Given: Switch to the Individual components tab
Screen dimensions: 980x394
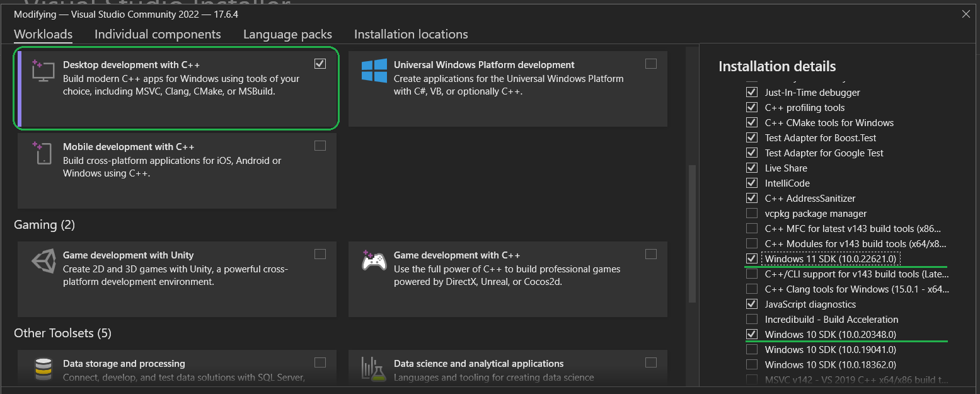Looking at the screenshot, I should pos(158,34).
